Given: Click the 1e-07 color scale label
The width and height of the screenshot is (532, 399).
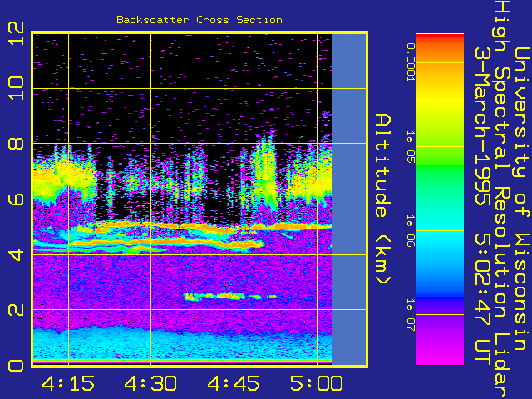Looking at the screenshot, I should coord(411,314).
